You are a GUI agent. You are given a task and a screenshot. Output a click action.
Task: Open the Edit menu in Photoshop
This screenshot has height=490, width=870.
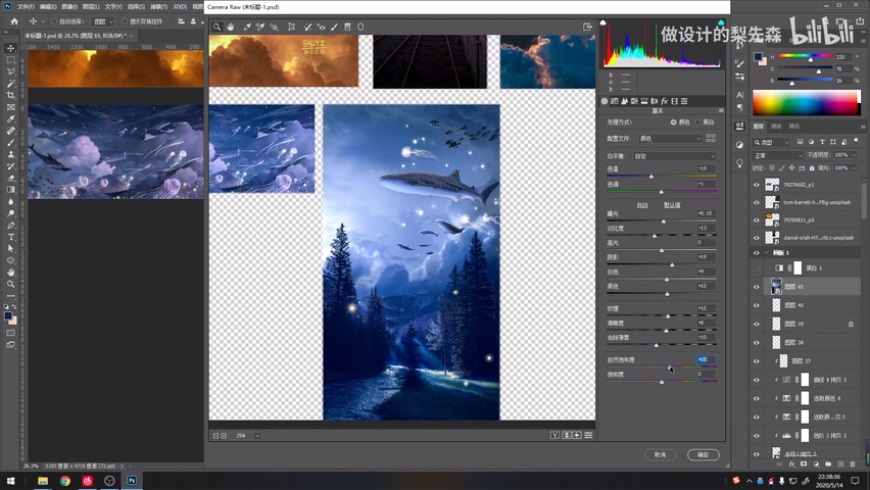(x=48, y=7)
